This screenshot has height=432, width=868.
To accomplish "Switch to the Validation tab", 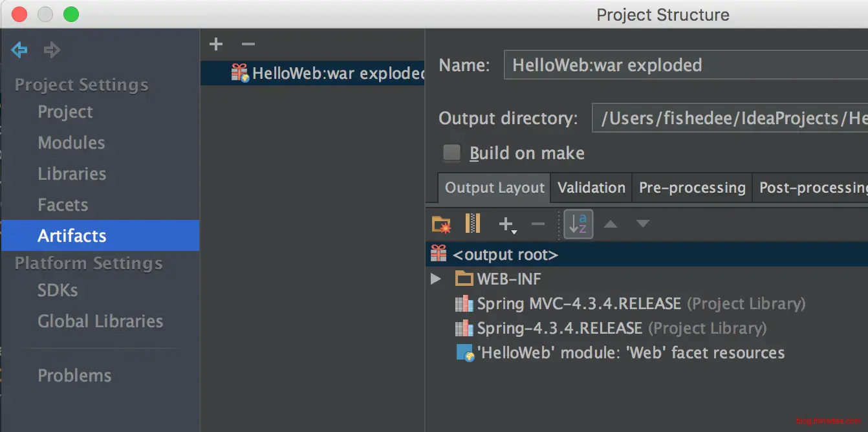I will (x=591, y=188).
